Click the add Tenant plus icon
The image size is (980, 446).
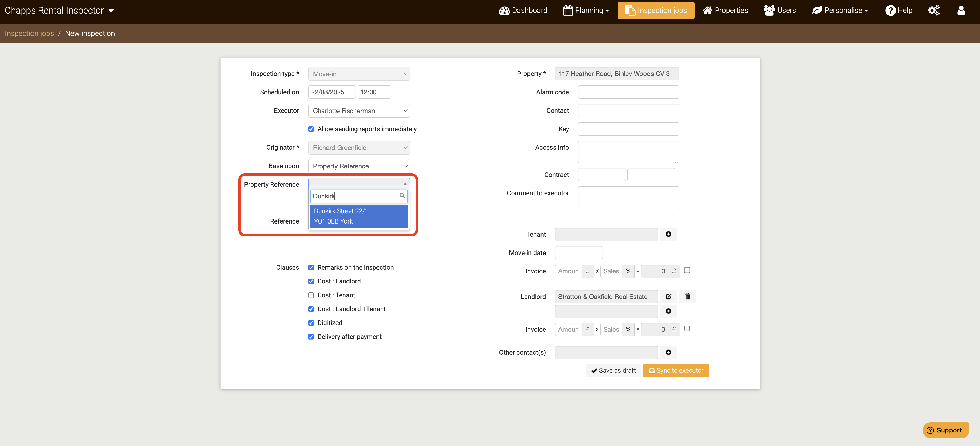coord(668,234)
